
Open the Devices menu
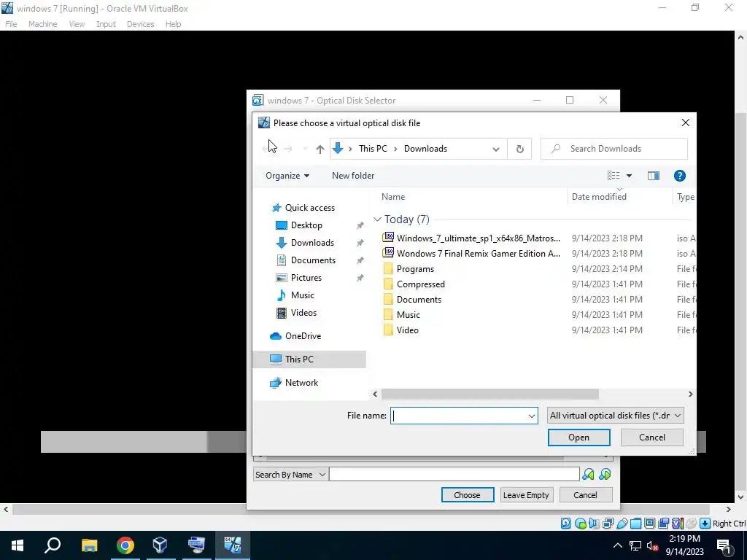[141, 24]
